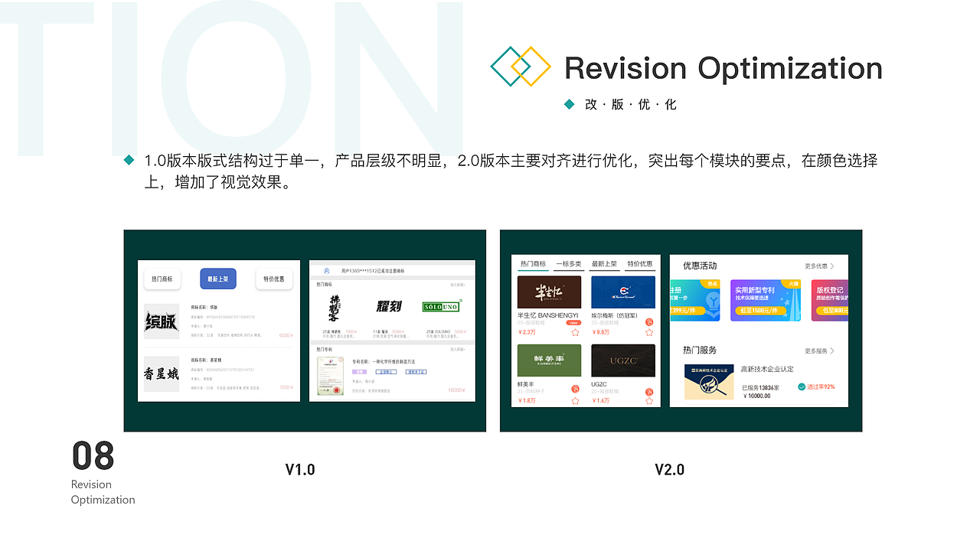Expand 更多优惠 using its chevron arrow
Screen dimensions: 980x551
click(x=833, y=266)
